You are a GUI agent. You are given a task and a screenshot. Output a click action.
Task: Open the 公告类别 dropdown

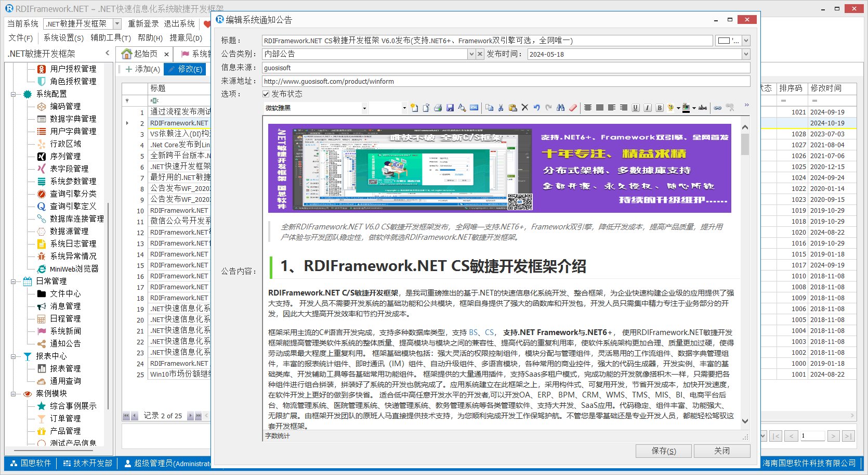[x=471, y=54]
